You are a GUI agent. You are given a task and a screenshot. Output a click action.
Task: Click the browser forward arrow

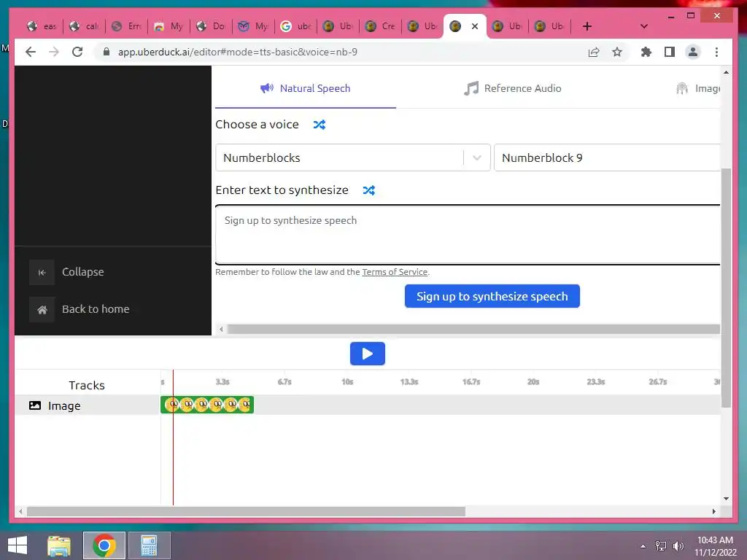pos(54,52)
